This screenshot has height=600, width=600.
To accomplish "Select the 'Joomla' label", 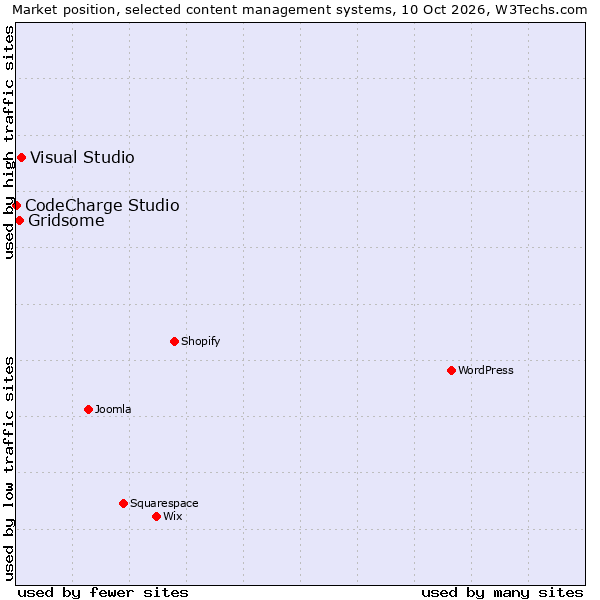I will pyautogui.click(x=113, y=409).
